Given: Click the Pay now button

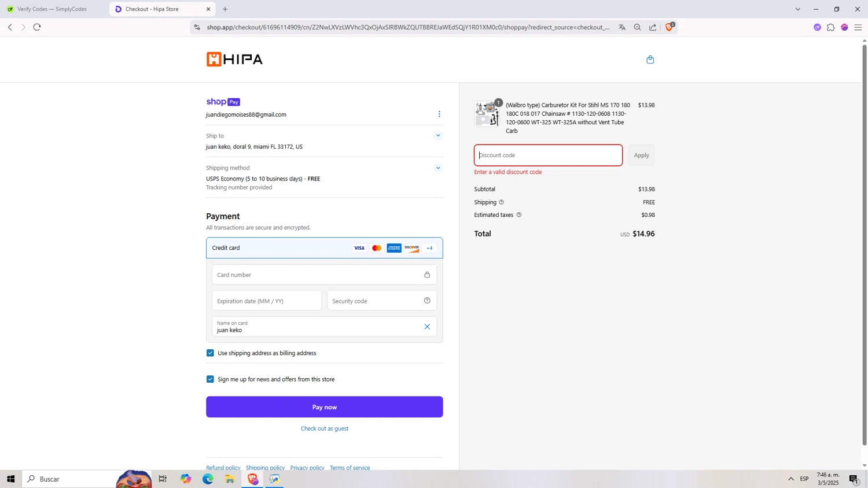Looking at the screenshot, I should (x=324, y=407).
